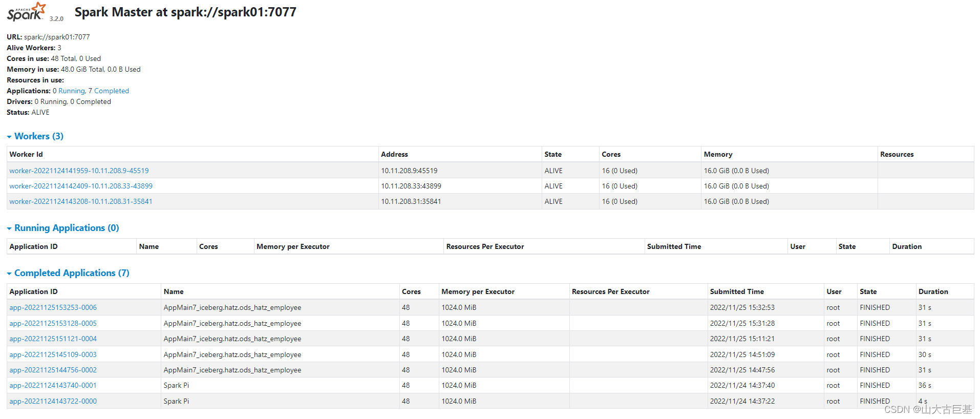Select submitted time 2022/11/25 15:32:53

[x=742, y=307]
